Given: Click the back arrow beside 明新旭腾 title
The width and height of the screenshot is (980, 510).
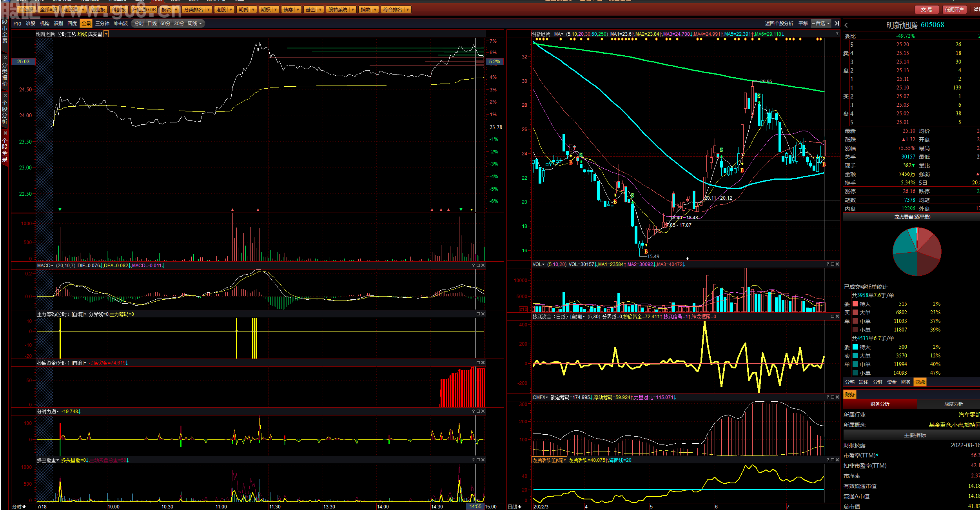Looking at the screenshot, I should 846,25.
